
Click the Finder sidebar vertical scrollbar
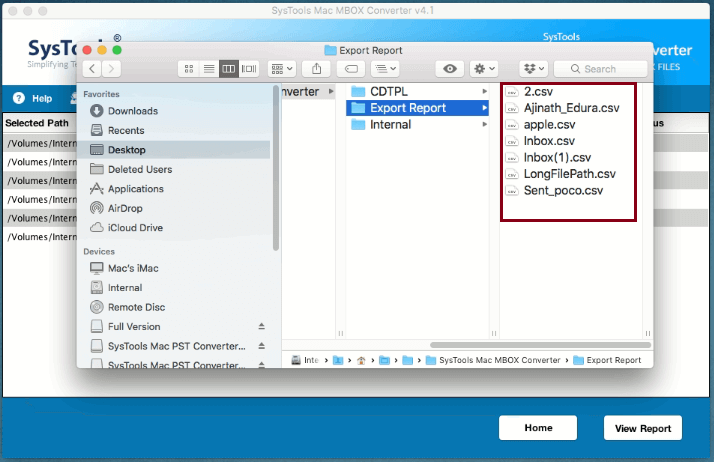click(x=275, y=168)
